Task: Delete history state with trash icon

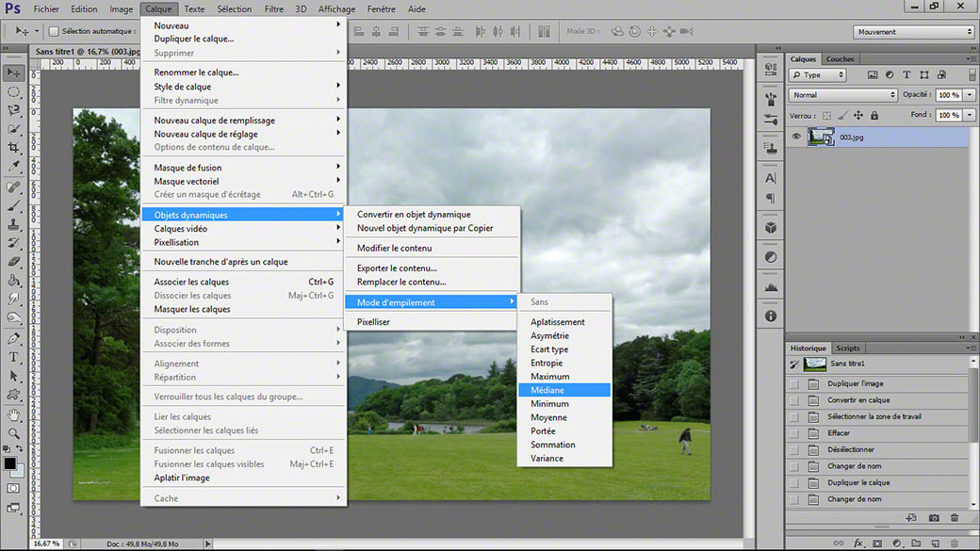Action: [955, 518]
